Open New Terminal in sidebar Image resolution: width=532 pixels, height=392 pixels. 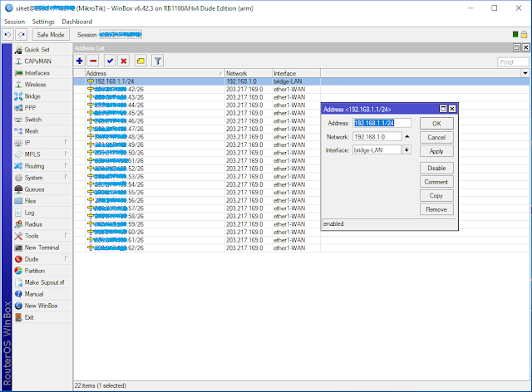(42, 247)
